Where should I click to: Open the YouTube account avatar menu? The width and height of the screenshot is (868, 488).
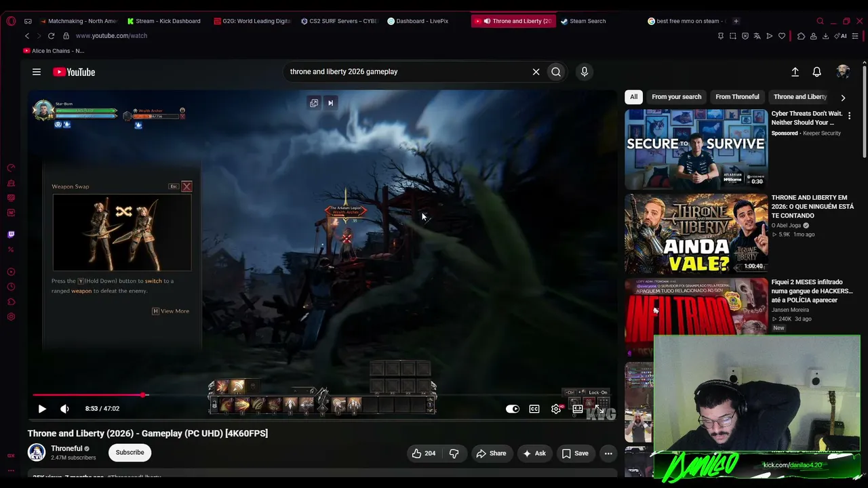[843, 72]
